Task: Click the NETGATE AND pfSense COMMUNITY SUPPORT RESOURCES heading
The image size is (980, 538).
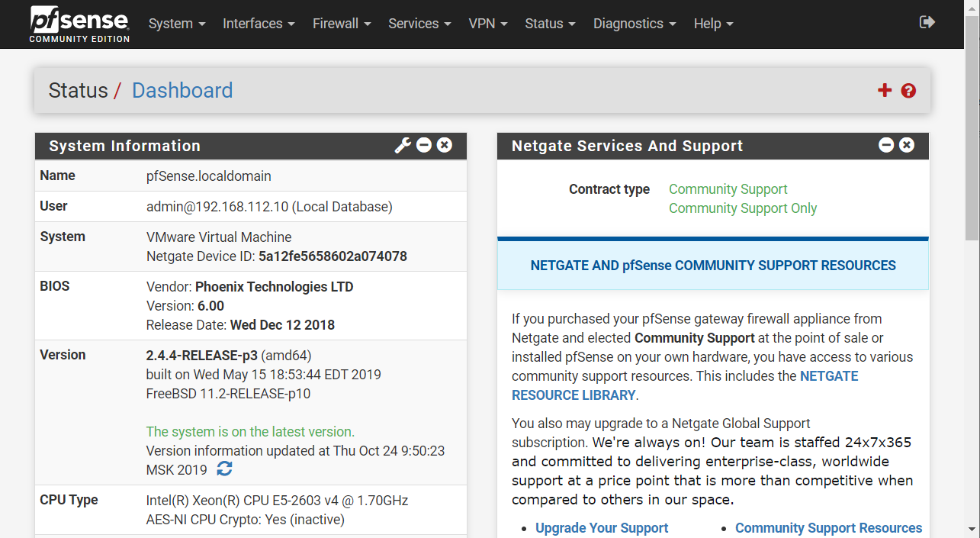Action: click(x=713, y=266)
